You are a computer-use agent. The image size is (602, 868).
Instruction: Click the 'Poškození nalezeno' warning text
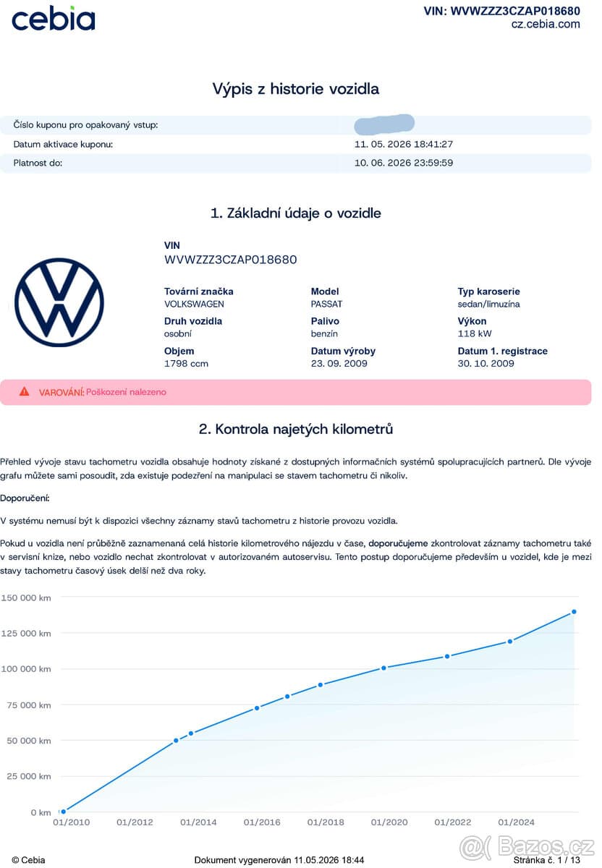126,392
